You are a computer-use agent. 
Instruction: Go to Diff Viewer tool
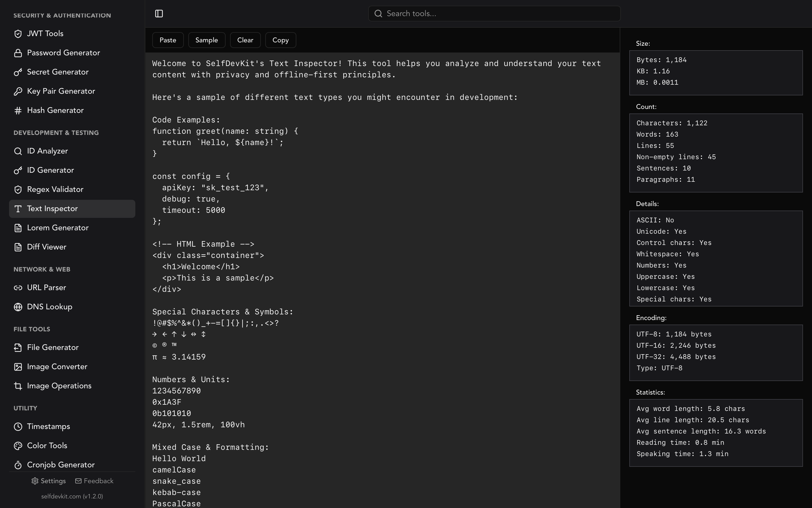pyautogui.click(x=72, y=247)
